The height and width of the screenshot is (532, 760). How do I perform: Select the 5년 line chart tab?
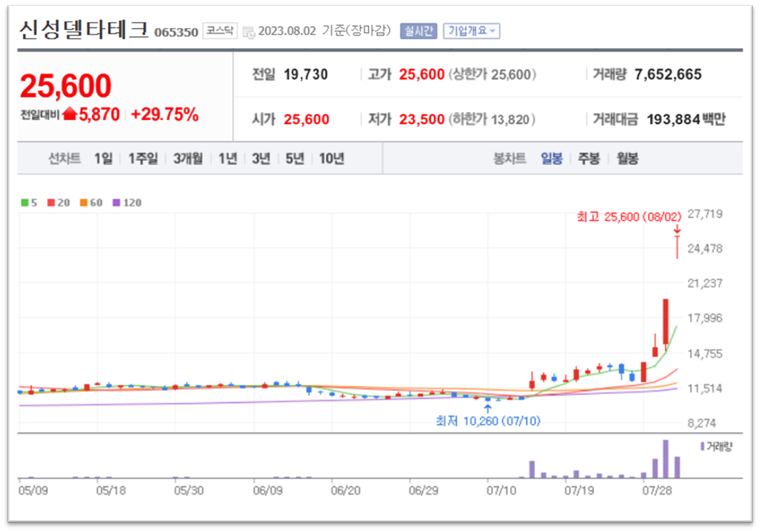pyautogui.click(x=295, y=158)
